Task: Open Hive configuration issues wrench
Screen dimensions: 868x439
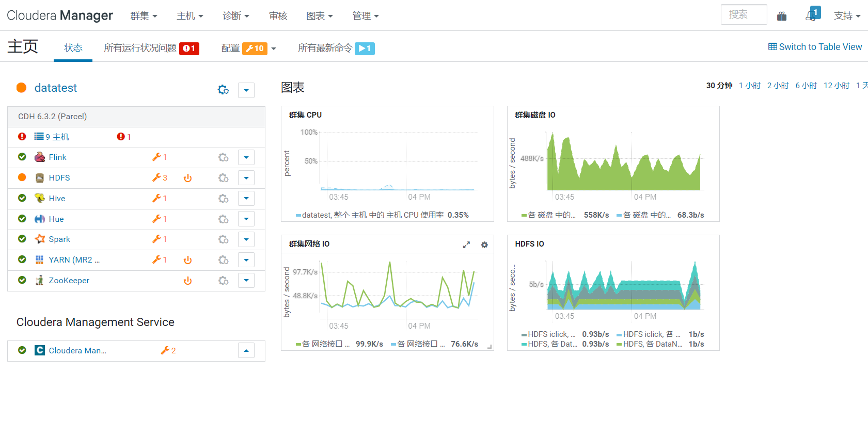Action: (x=160, y=199)
